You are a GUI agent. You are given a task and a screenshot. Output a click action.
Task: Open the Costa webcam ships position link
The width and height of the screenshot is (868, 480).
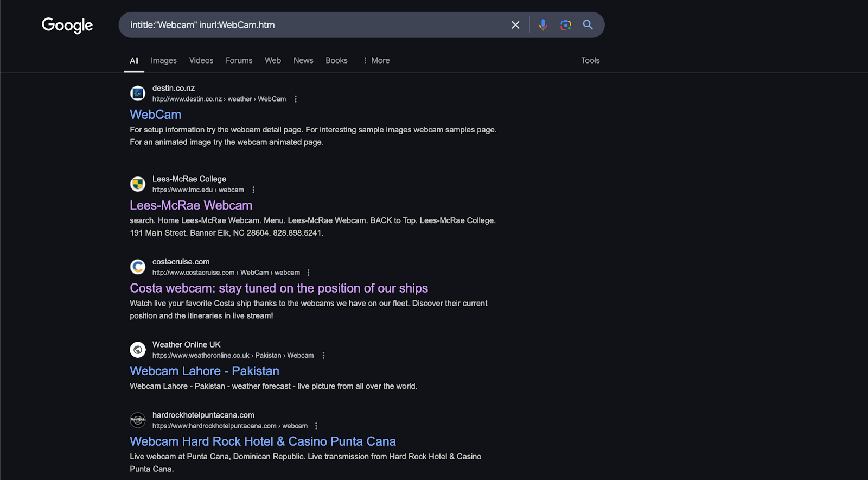[279, 288]
